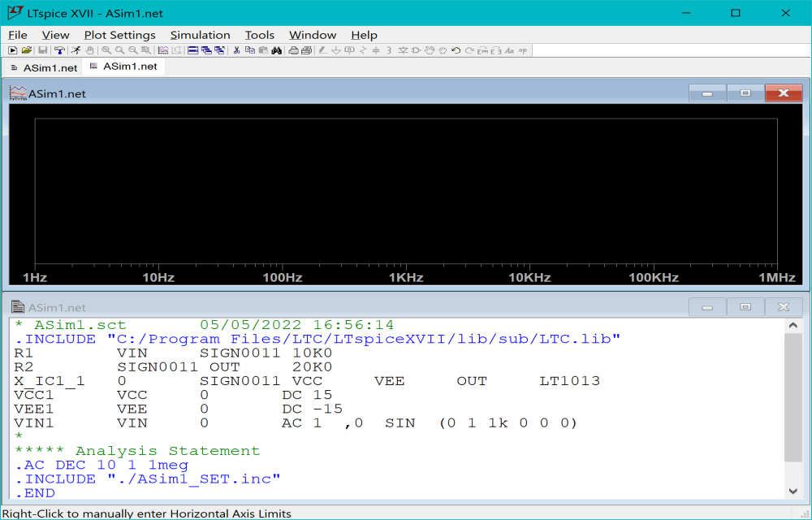Click the R1 line's 10K0 value
812x520 pixels.
point(313,353)
